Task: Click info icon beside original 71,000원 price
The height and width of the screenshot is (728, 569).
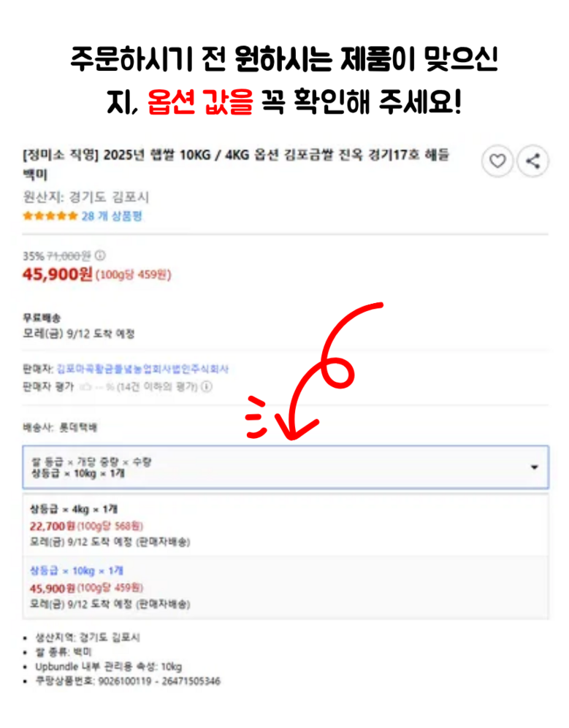Action: (100, 256)
